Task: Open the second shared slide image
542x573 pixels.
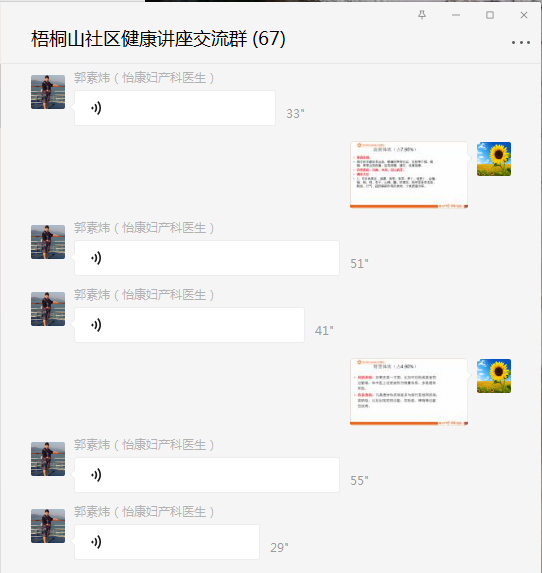Action: pos(409,392)
